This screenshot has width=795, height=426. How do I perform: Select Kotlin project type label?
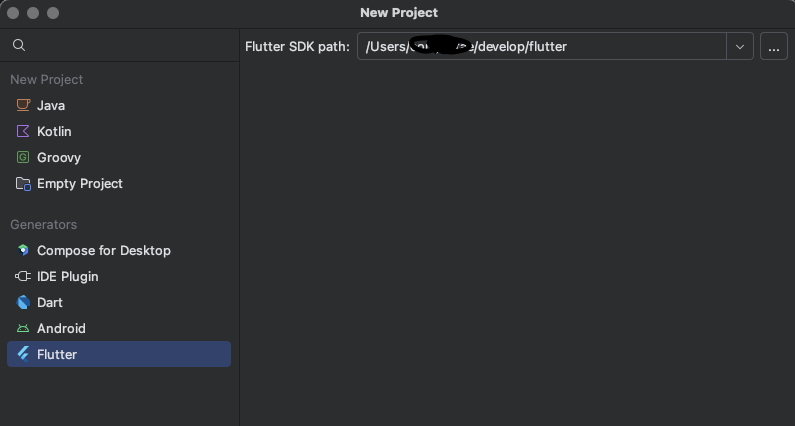pos(54,131)
